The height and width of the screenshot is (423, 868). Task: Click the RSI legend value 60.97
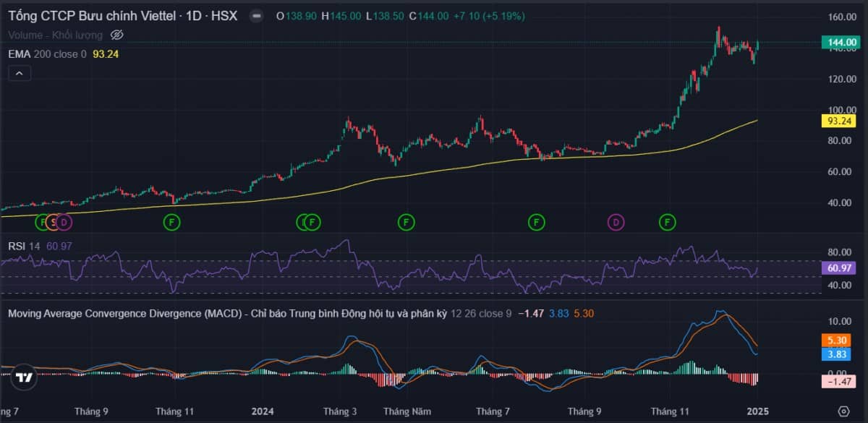[59, 247]
